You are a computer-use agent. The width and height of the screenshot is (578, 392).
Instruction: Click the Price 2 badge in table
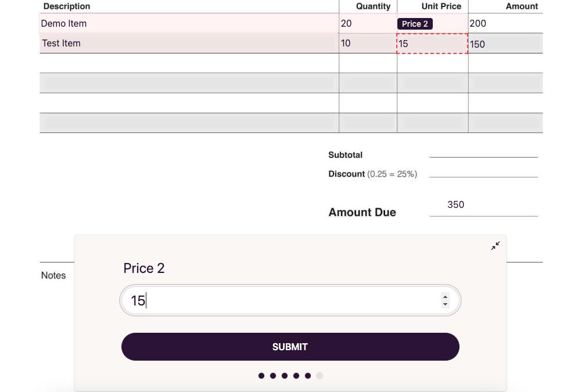click(415, 24)
